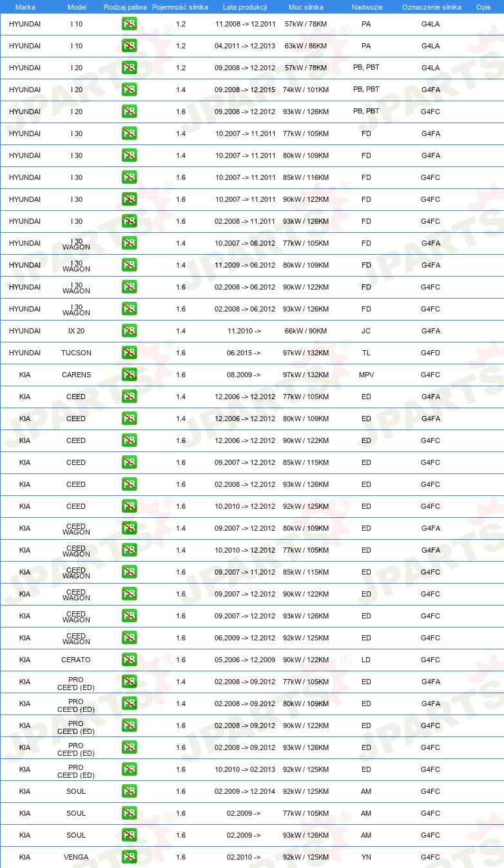Click the 06.2015 -> production date cell
The height and width of the screenshot is (868, 504).
click(x=244, y=353)
